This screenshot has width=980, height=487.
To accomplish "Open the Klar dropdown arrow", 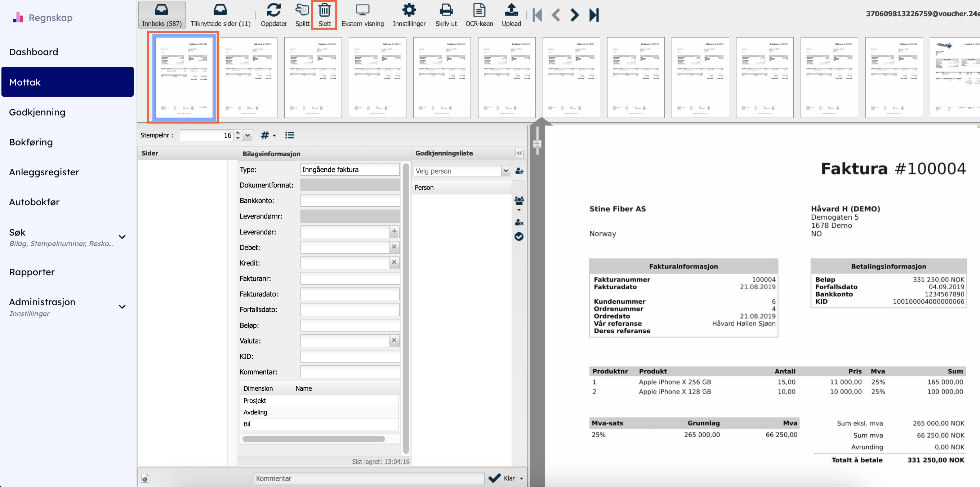I will [x=522, y=479].
